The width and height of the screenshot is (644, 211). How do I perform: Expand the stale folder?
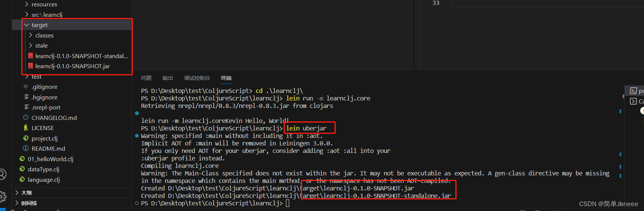[30, 45]
